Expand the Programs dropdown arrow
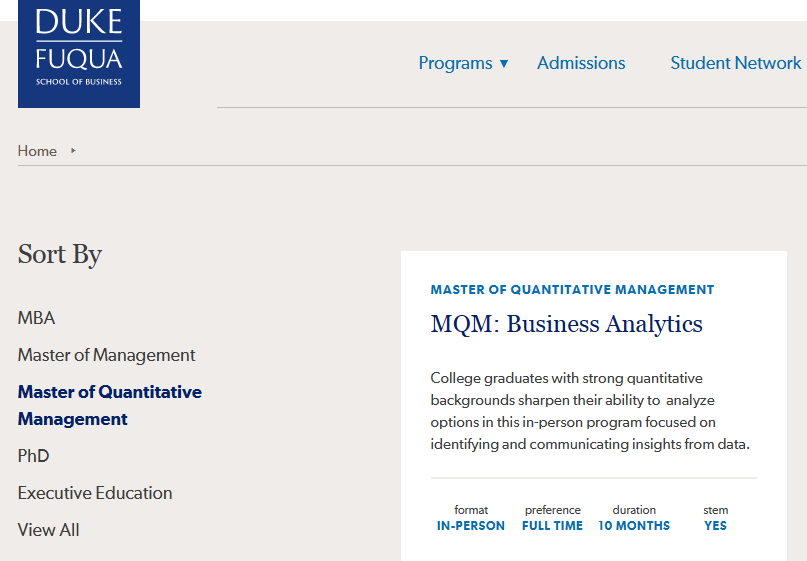This screenshot has height=561, width=807. (504, 64)
